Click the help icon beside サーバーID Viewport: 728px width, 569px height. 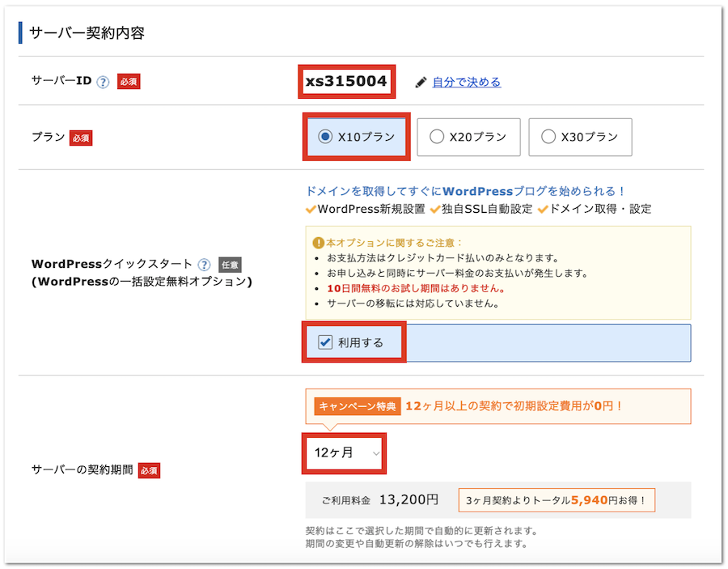pos(103,82)
